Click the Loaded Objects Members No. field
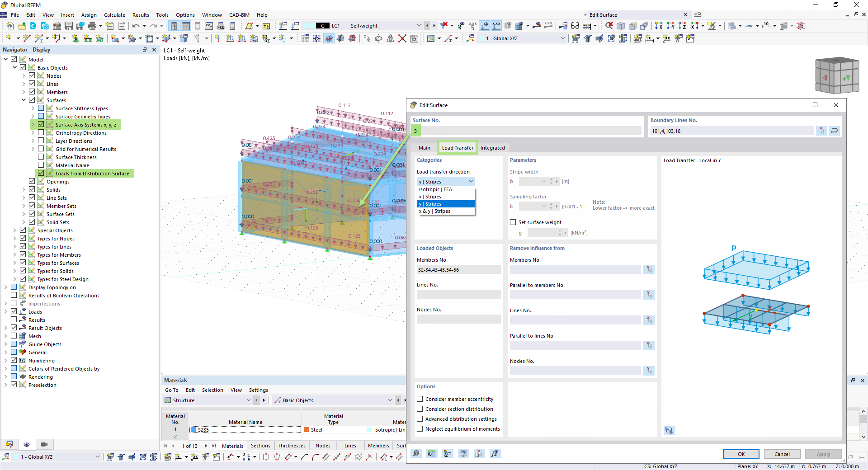 click(x=458, y=270)
